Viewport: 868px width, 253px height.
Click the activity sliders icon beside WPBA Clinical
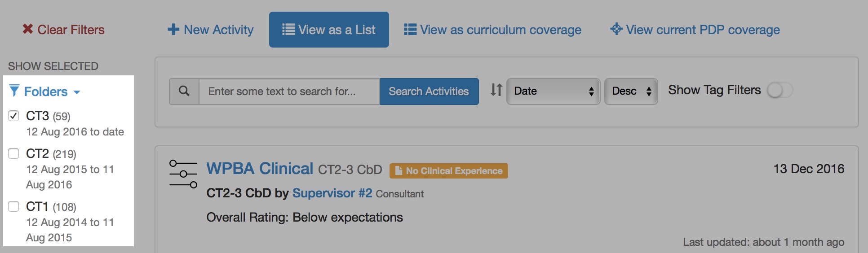183,174
